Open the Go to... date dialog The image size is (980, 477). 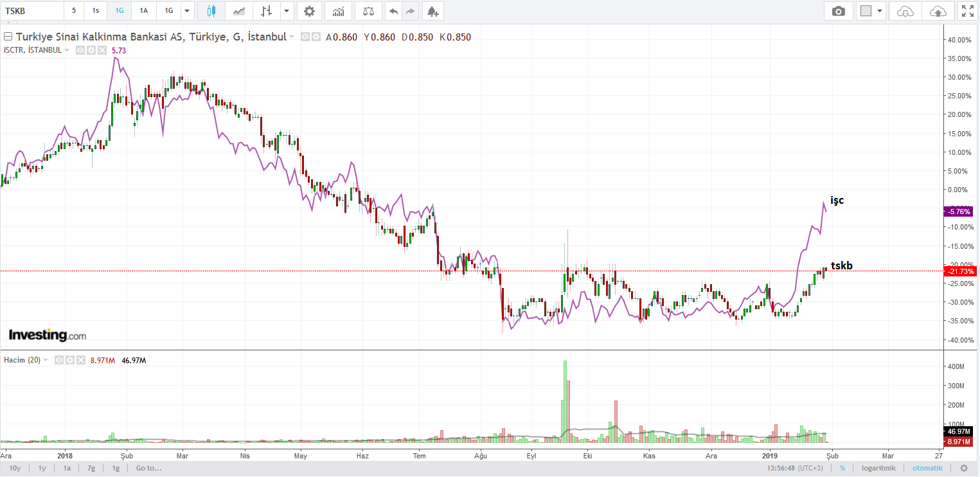click(148, 468)
